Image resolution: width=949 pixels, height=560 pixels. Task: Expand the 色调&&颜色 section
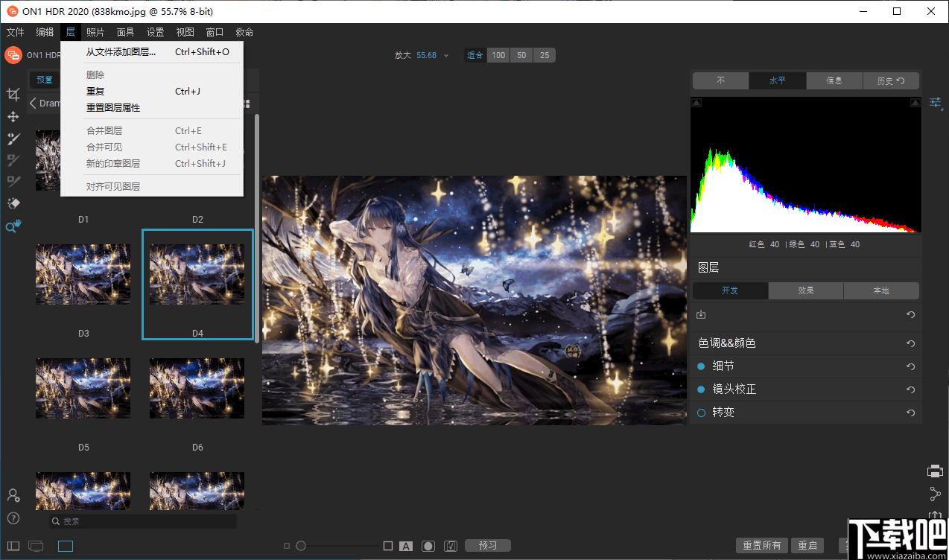click(x=727, y=343)
